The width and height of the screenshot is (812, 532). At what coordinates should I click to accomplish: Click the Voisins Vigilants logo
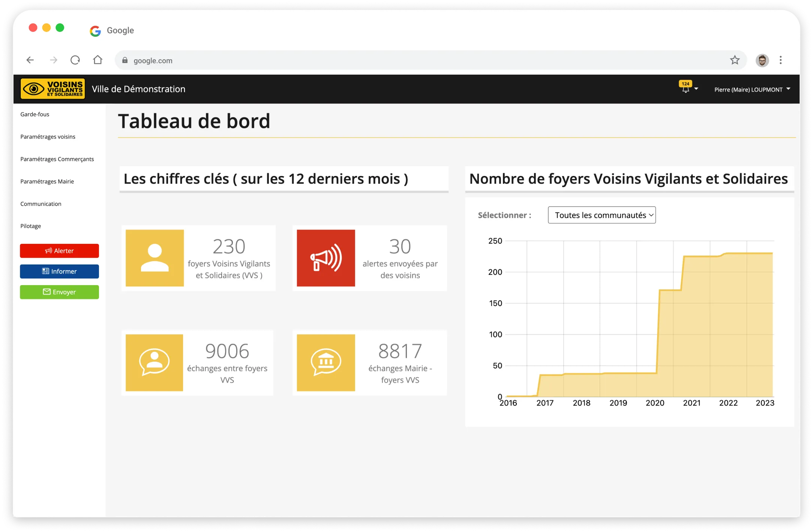53,89
